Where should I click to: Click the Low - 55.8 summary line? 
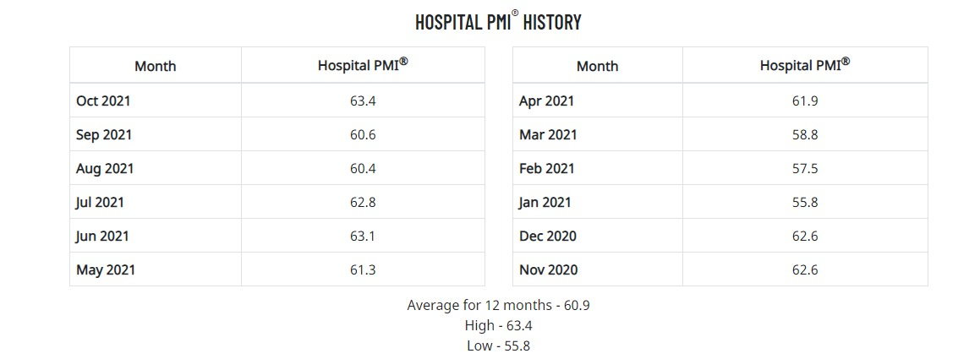pyautogui.click(x=498, y=345)
